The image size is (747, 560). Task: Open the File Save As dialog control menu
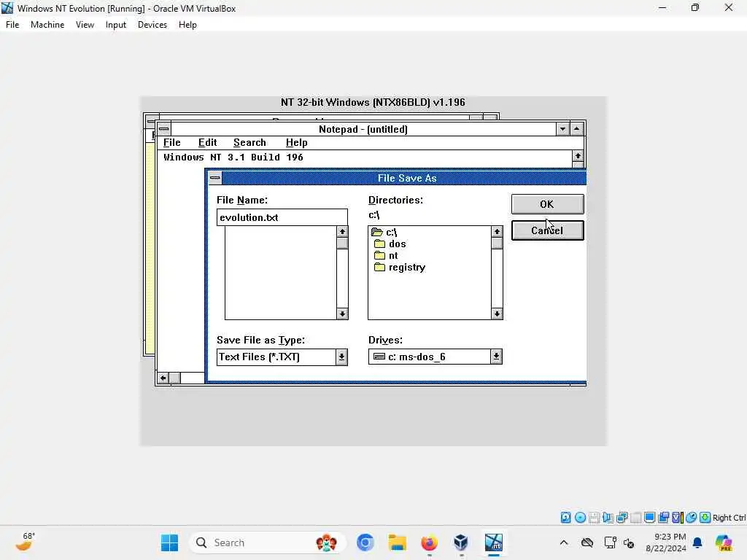click(215, 178)
